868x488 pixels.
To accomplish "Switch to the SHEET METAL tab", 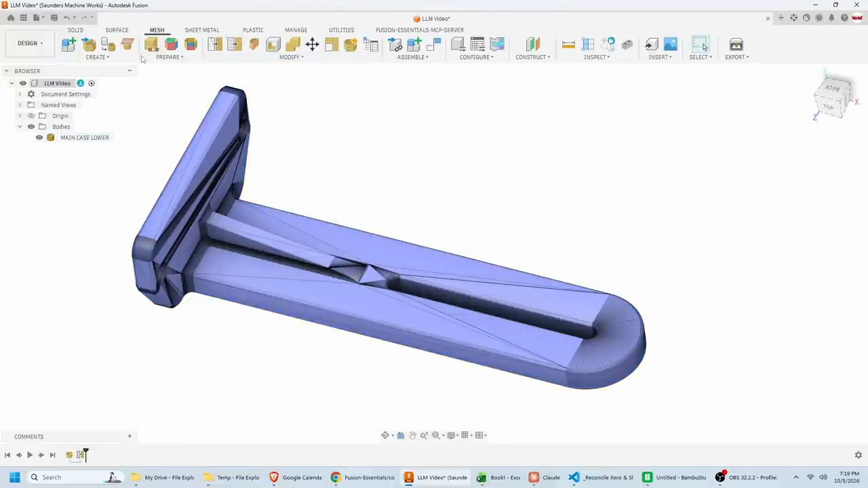I will click(x=202, y=30).
